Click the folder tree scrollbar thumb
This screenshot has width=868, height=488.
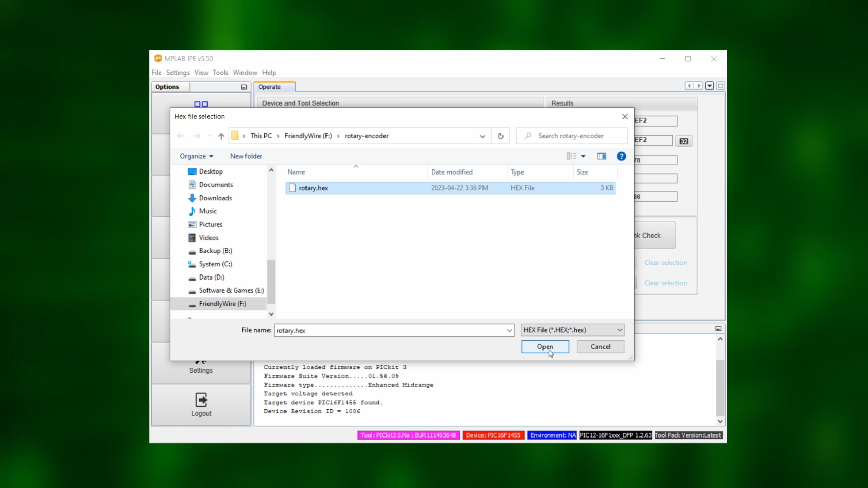coord(271,281)
